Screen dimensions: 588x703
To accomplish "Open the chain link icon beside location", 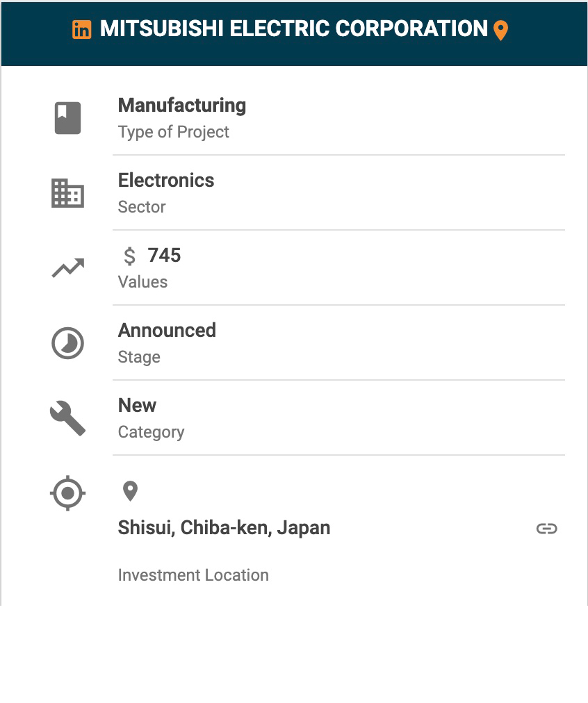I will tap(546, 529).
